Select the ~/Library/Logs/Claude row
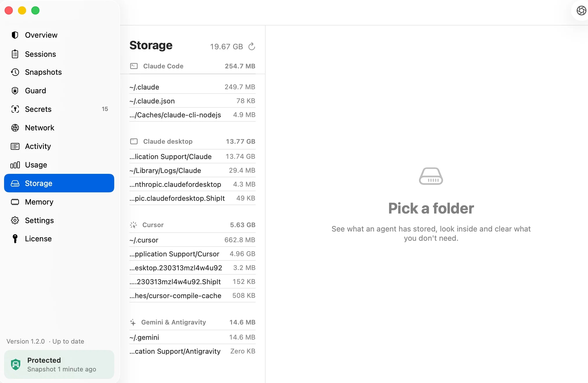This screenshot has width=588, height=383. point(192,170)
